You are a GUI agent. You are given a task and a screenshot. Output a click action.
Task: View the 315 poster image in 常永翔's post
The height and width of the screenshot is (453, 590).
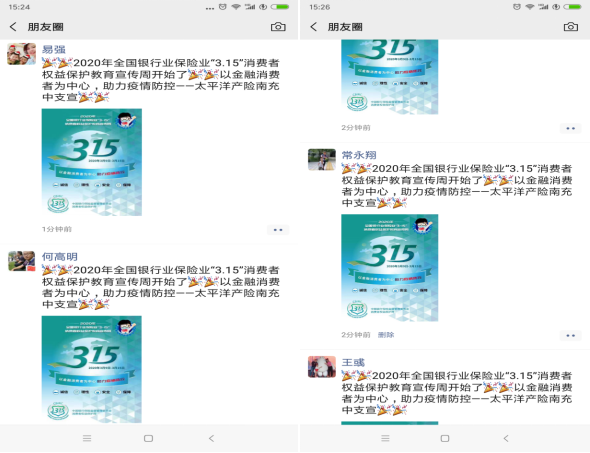[390, 268]
